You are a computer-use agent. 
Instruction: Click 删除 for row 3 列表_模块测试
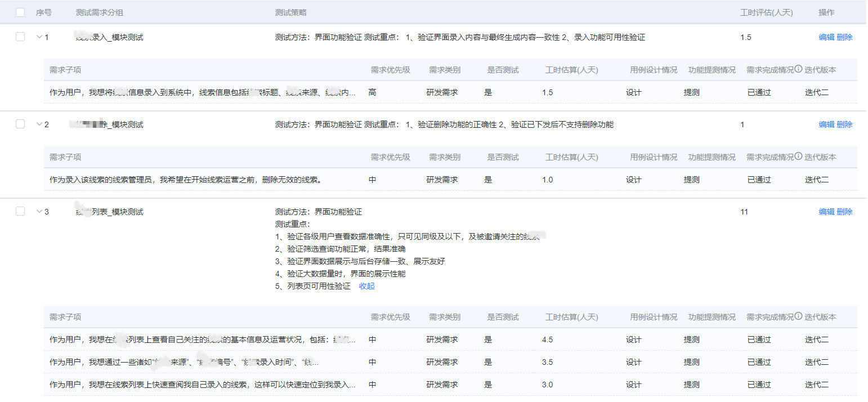coord(844,212)
